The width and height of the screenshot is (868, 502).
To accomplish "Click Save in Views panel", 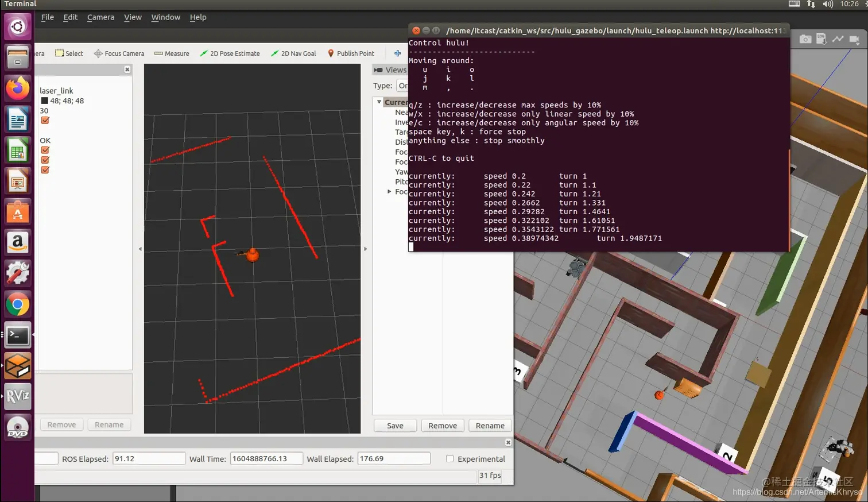I will coord(395,426).
